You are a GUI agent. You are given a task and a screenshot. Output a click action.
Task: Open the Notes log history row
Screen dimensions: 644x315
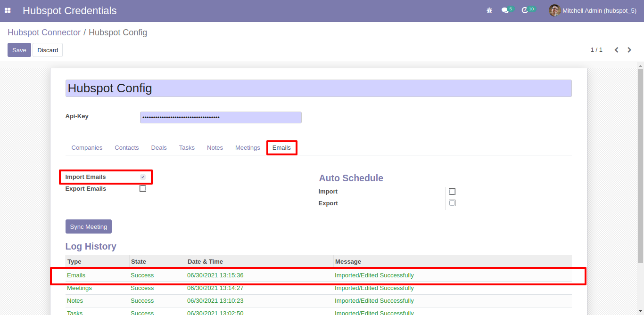[318, 301]
